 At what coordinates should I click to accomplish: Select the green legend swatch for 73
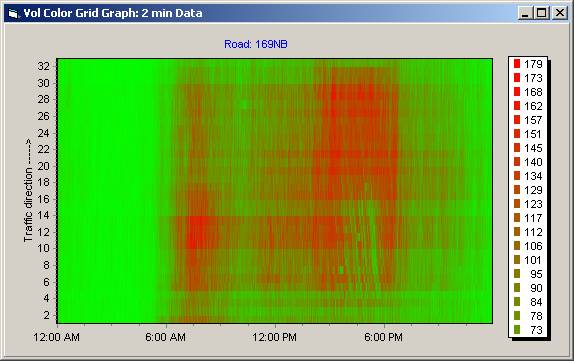[517, 330]
